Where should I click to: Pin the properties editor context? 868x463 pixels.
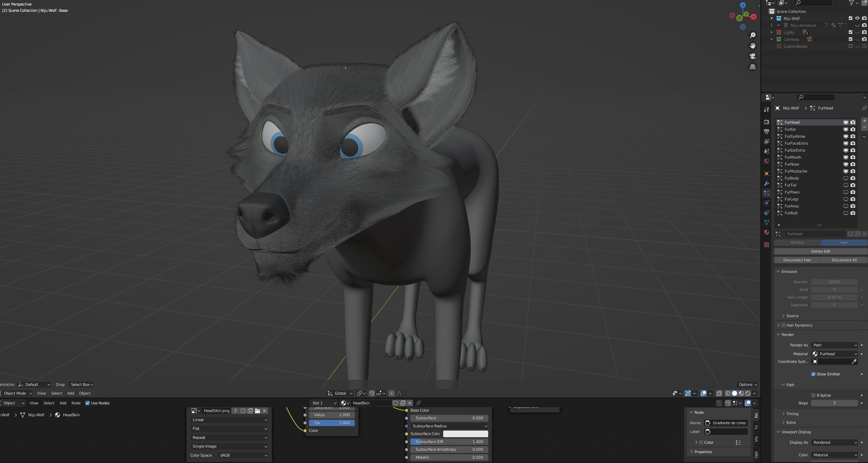(x=864, y=108)
